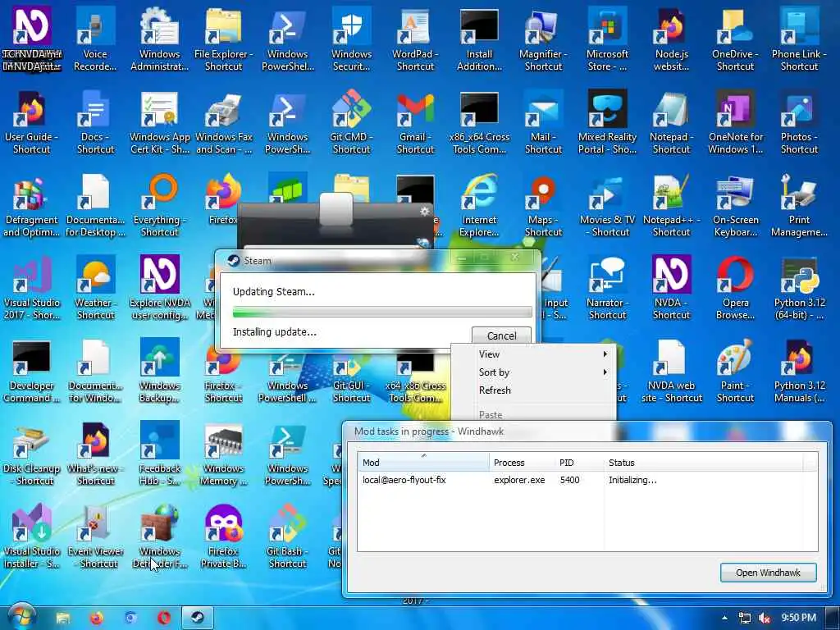
Task: Open the Phone Link shortcut
Action: pyautogui.click(x=799, y=39)
